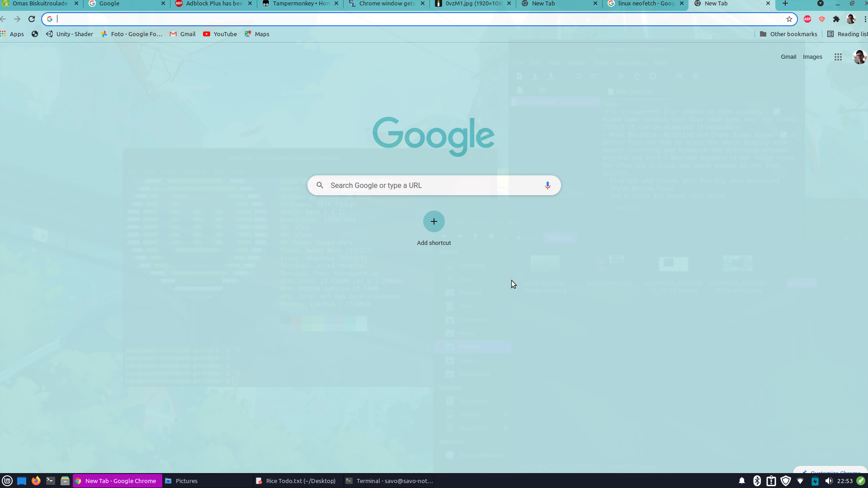
Task: Open Gmail link on Google page
Action: (788, 57)
